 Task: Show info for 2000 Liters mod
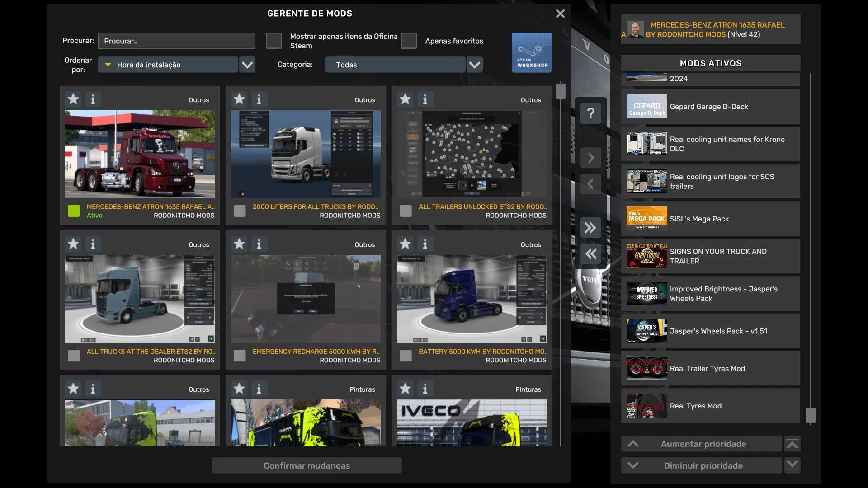coord(259,99)
